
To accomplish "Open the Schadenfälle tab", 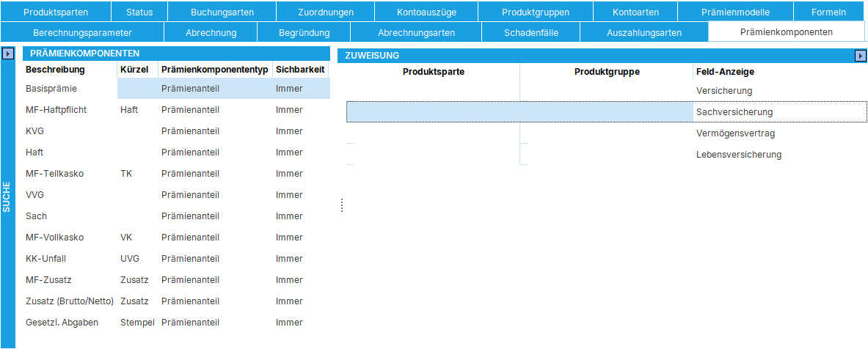I will pos(530,32).
